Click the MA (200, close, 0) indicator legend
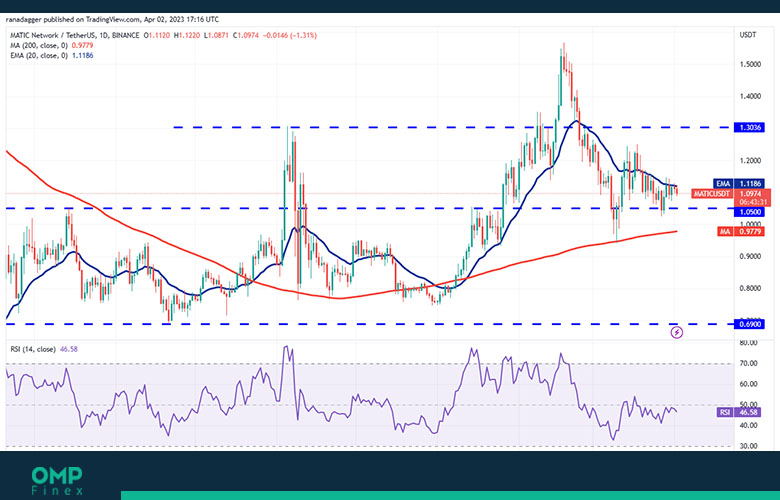Screen dimensions: 780x500 coord(52,45)
